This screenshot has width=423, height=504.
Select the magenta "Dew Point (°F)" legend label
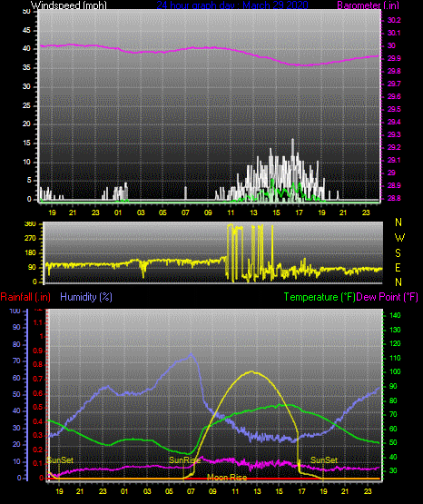(x=388, y=297)
